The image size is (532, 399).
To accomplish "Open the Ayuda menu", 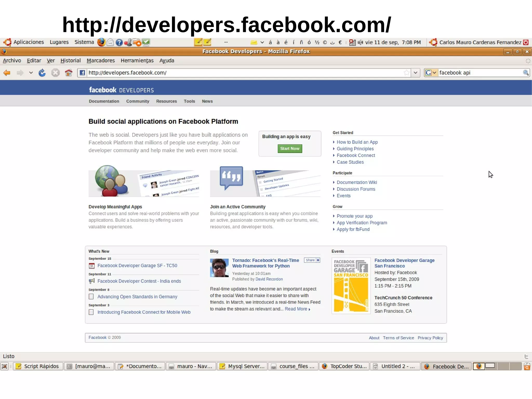I will (167, 61).
